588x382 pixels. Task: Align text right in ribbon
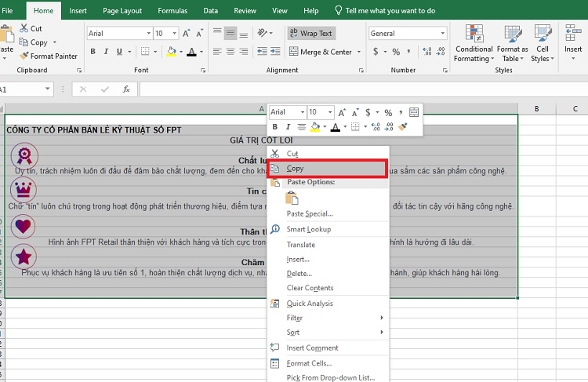244,52
